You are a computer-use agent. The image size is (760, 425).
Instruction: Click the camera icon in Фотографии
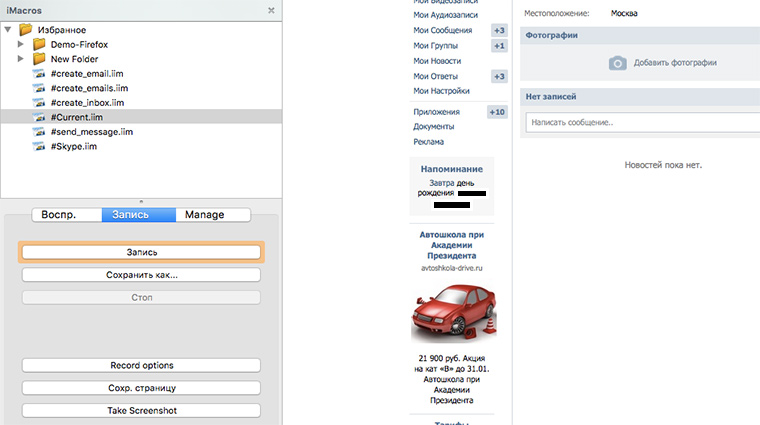[618, 63]
